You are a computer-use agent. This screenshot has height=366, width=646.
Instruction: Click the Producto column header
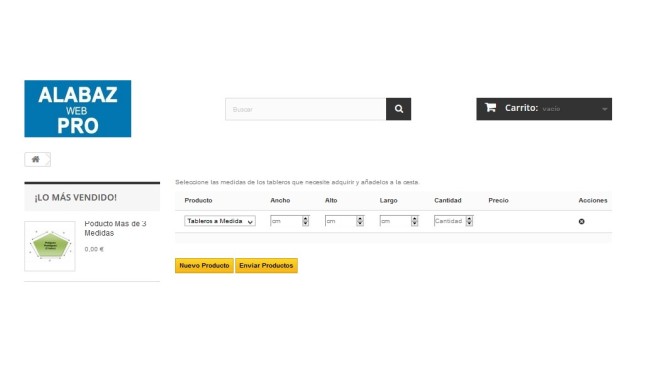198,200
